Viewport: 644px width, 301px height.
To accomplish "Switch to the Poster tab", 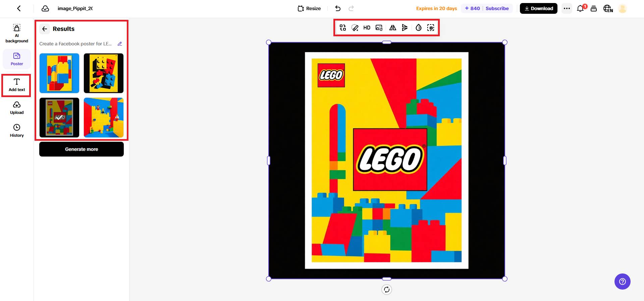I will (17, 59).
